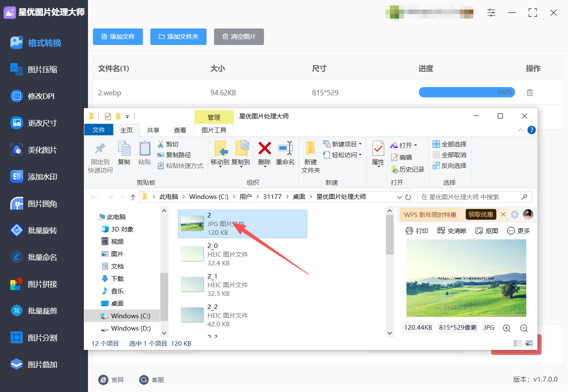The width and height of the screenshot is (568, 392).
Task: Switch to the 主页 Home ribbon tab
Action: (x=126, y=130)
